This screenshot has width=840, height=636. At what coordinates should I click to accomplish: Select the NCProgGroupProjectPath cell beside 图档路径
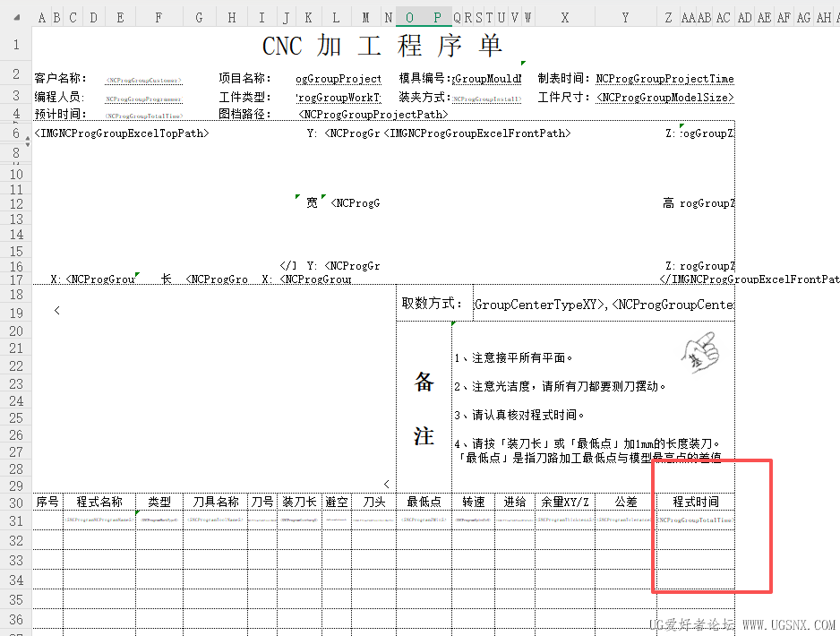tap(373, 114)
